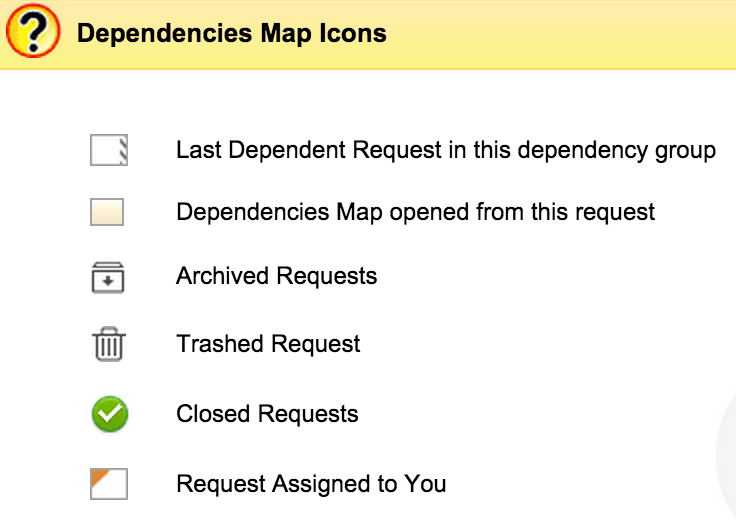Click the beige Dependencies Map opened icon
736x520 pixels.
(x=108, y=212)
